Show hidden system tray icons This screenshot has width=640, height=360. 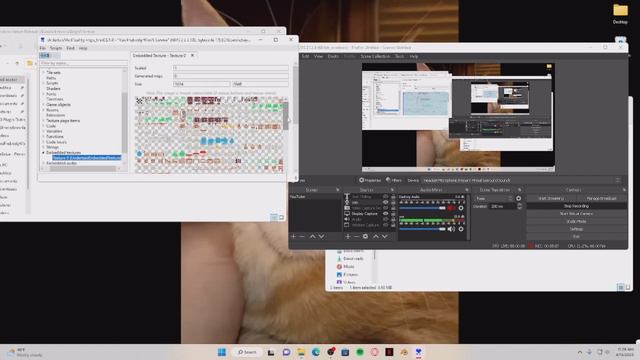[580, 352]
